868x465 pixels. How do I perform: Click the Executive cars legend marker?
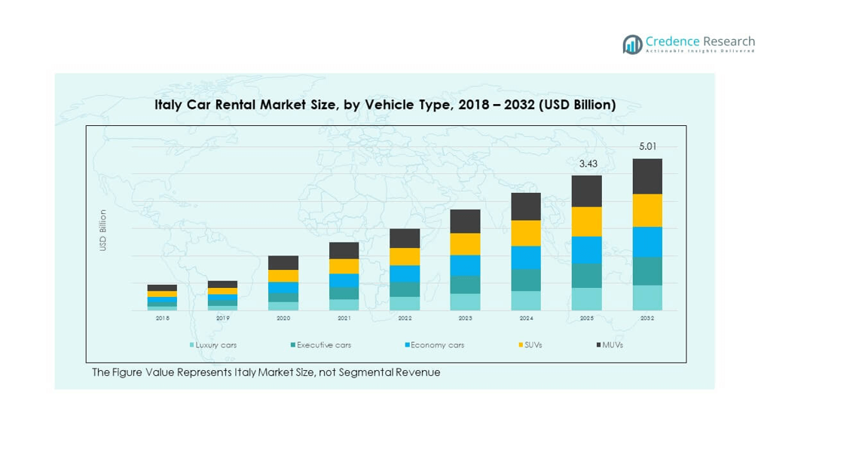(x=293, y=345)
